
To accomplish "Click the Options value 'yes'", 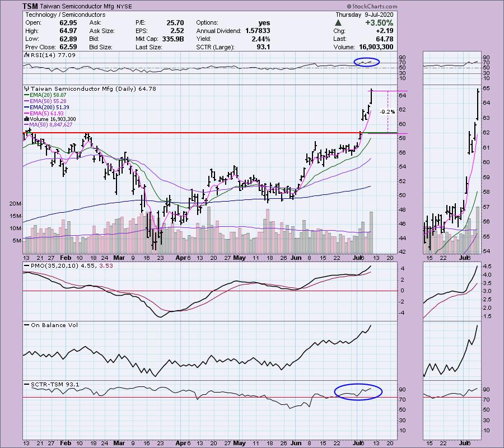I will coord(264,23).
